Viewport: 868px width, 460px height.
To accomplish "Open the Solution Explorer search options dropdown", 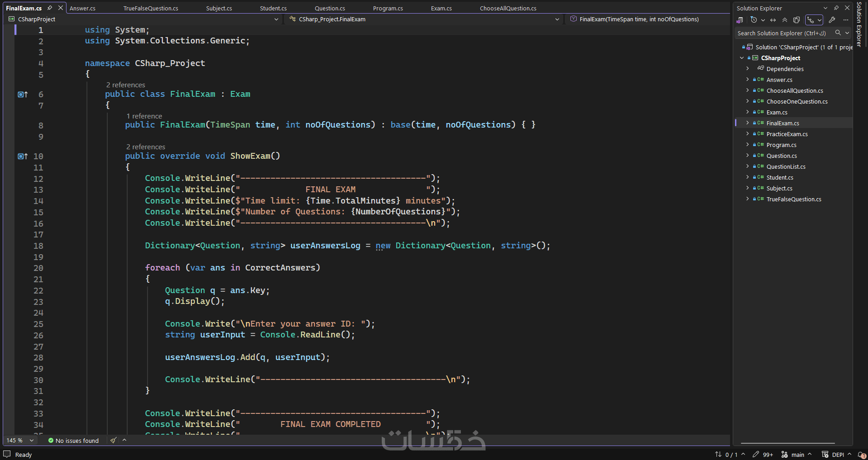I will (x=847, y=33).
